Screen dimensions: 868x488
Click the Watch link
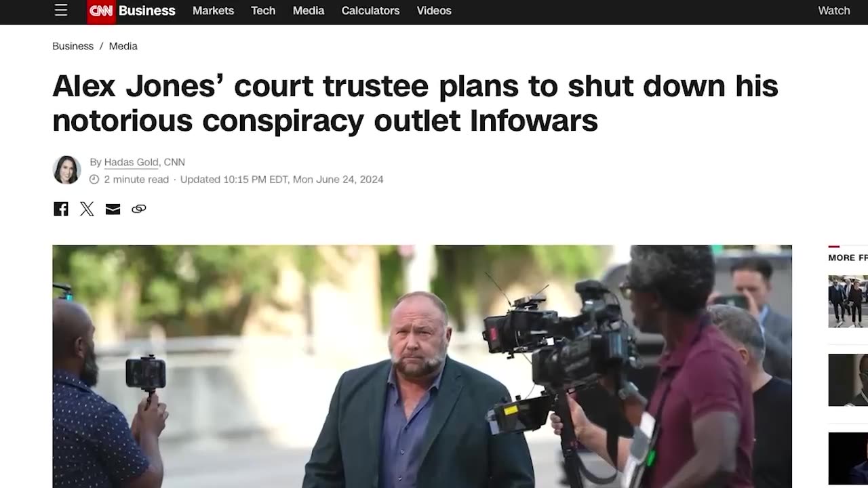834,11
